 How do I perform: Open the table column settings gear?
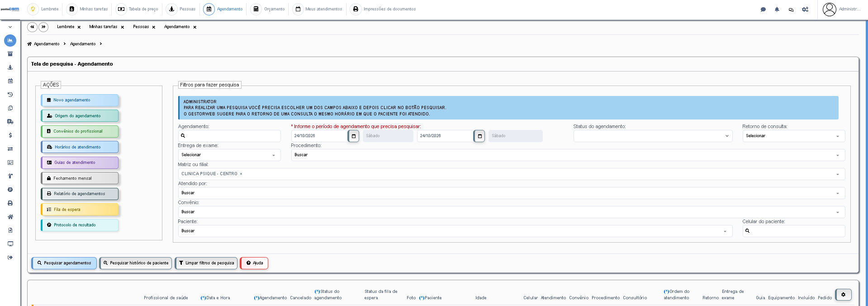coord(843,295)
